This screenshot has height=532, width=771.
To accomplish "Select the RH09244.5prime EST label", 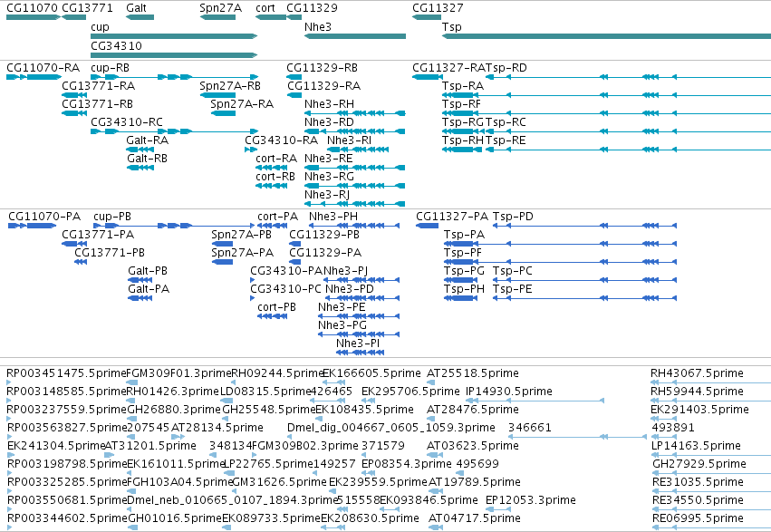I will [x=277, y=373].
